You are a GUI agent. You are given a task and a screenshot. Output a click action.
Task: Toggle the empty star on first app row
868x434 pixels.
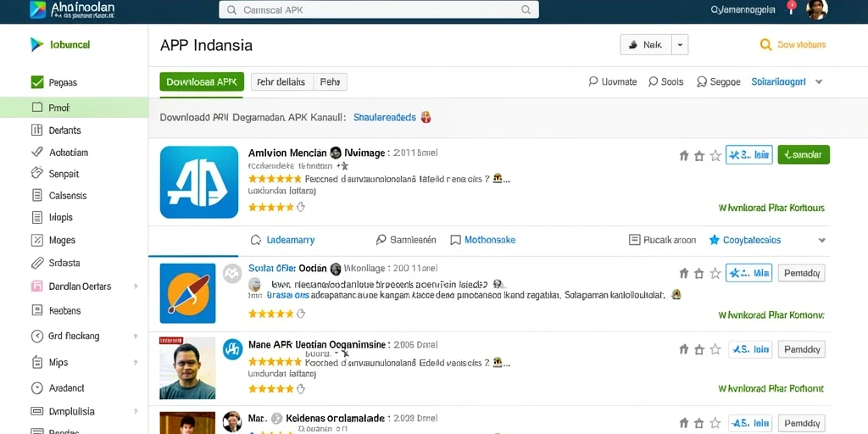pos(715,156)
